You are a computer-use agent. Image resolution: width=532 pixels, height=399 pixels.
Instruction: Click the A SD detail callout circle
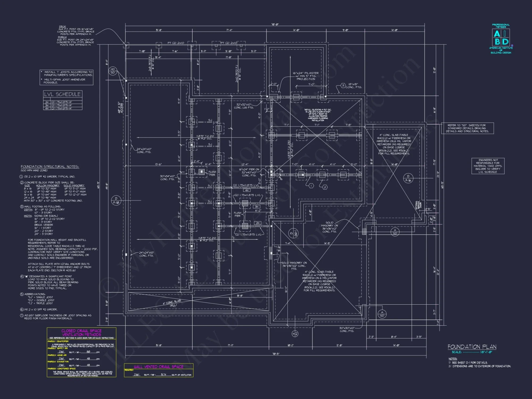pos(396,231)
